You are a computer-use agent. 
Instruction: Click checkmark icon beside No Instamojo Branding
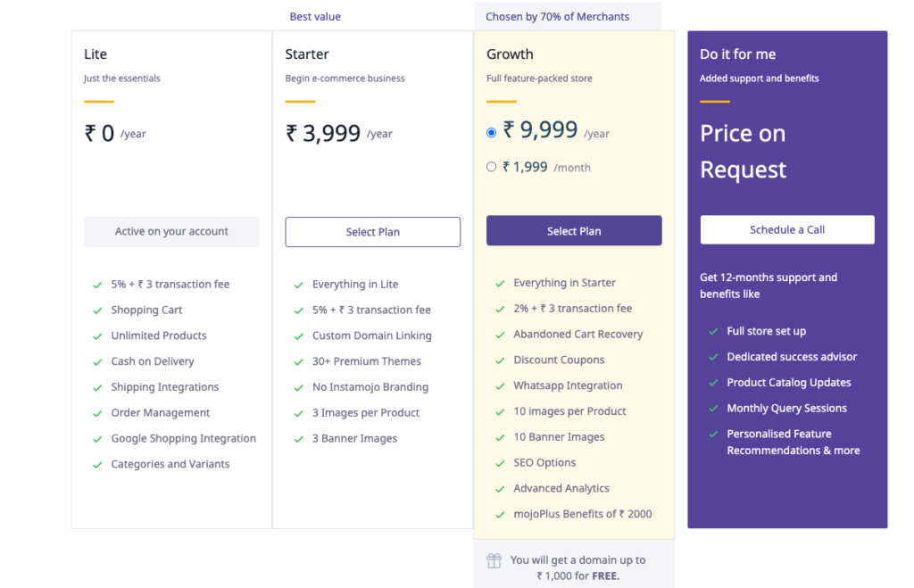299,388
